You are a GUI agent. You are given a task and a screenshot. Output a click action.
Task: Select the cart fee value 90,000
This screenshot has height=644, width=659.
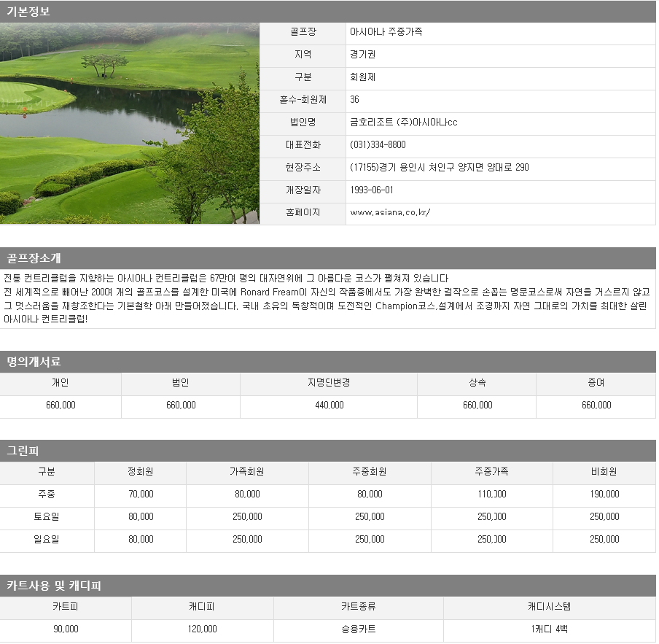(x=66, y=629)
